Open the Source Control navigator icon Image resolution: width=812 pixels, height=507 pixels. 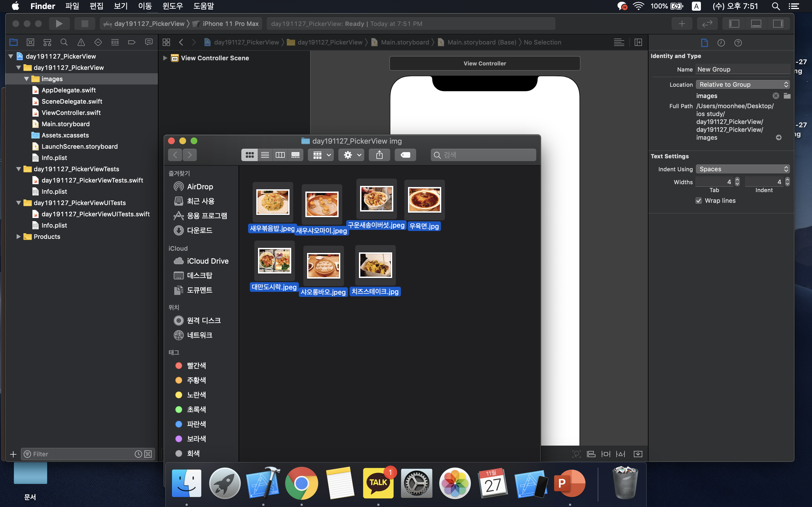(30, 42)
